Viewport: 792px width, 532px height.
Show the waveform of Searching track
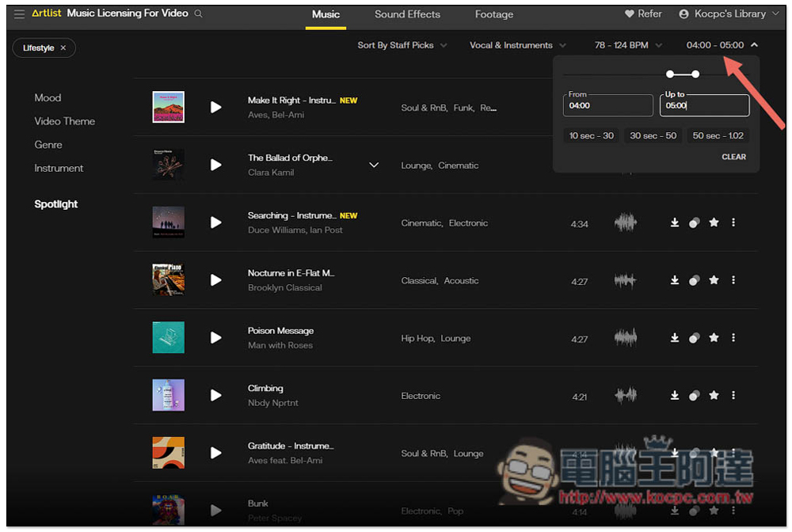click(626, 222)
